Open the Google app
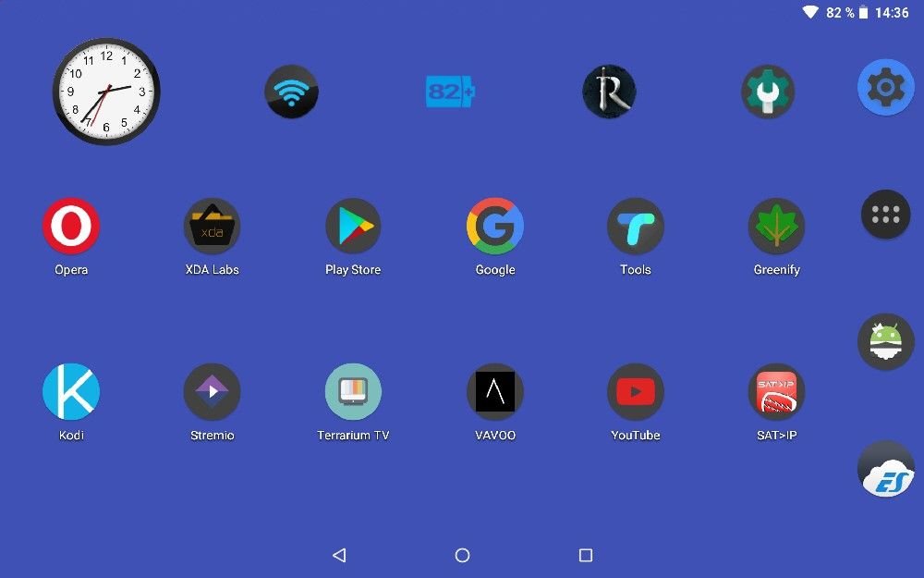Viewport: 924px width, 578px height. point(495,226)
